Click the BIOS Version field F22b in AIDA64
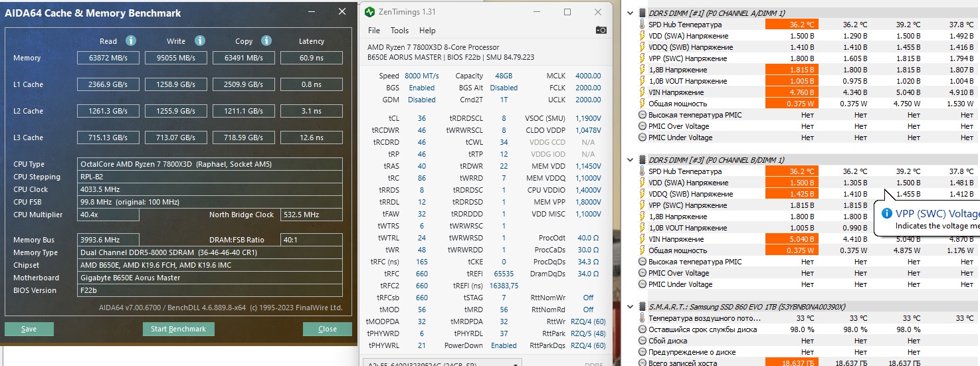The height and width of the screenshot is (366, 980). tap(210, 290)
